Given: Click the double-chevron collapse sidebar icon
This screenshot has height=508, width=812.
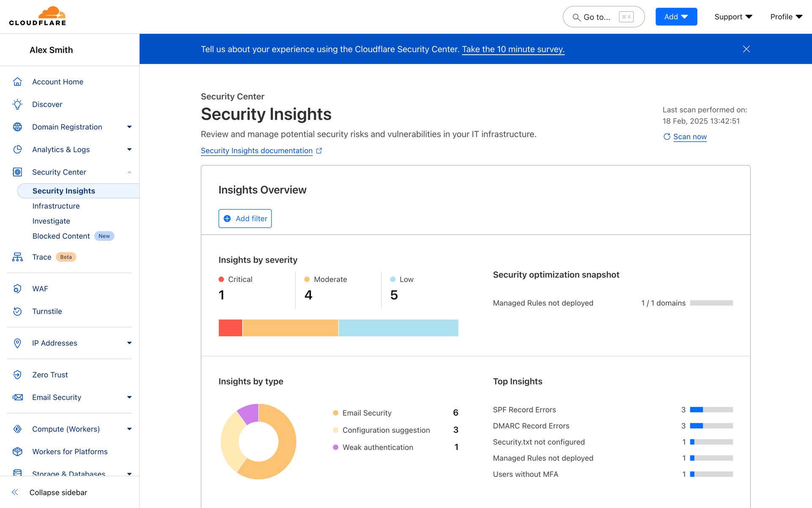Looking at the screenshot, I should pyautogui.click(x=15, y=492).
